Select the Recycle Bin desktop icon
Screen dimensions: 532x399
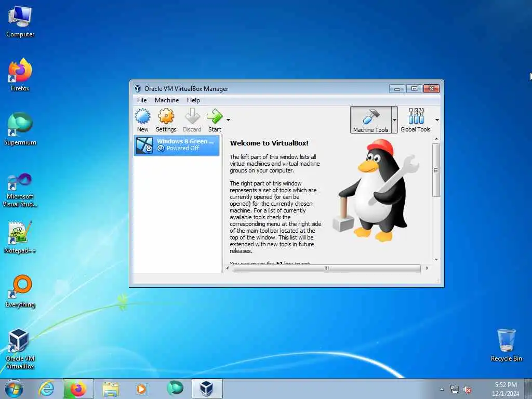pyautogui.click(x=506, y=345)
